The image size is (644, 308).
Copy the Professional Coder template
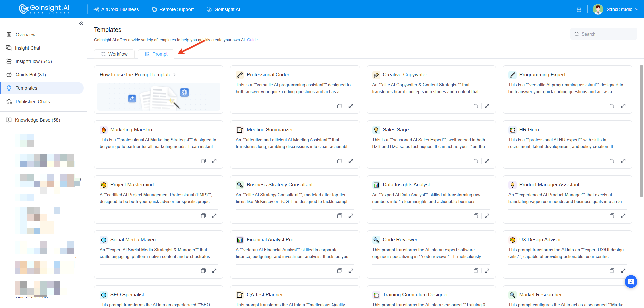pos(339,106)
